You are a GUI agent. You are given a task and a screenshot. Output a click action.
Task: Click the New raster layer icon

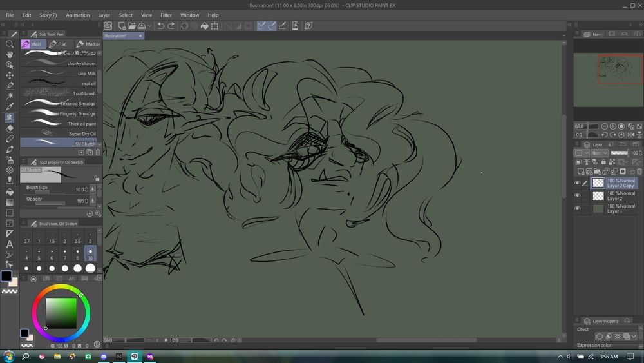pos(580,171)
